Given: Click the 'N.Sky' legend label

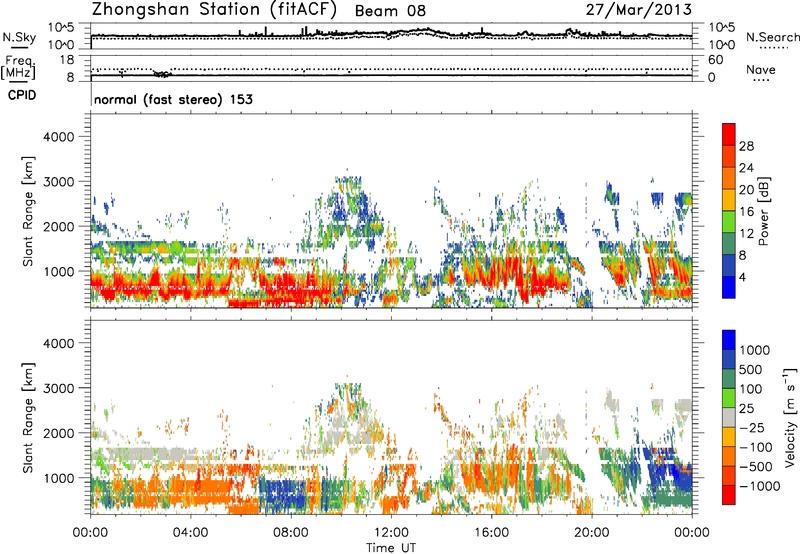Looking at the screenshot, I should click(x=19, y=37).
